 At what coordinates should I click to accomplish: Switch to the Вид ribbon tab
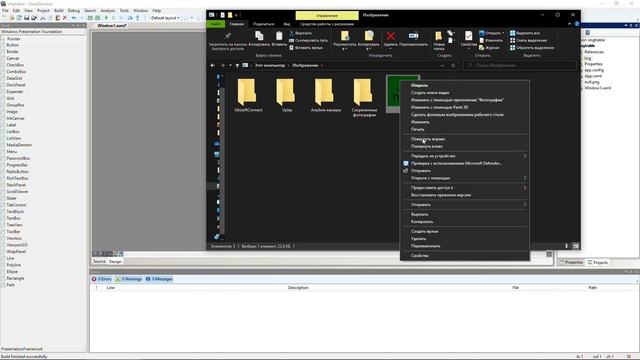coord(287,24)
